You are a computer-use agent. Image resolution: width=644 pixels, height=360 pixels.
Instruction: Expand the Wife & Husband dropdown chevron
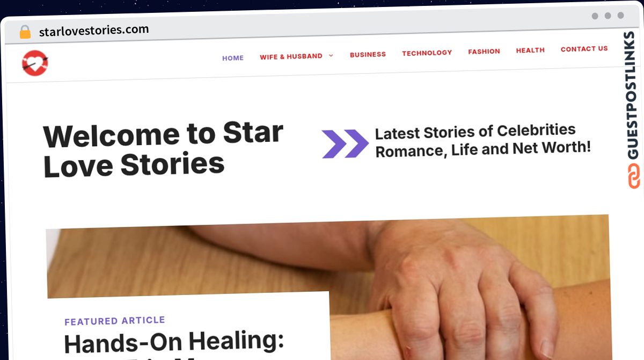click(x=331, y=55)
